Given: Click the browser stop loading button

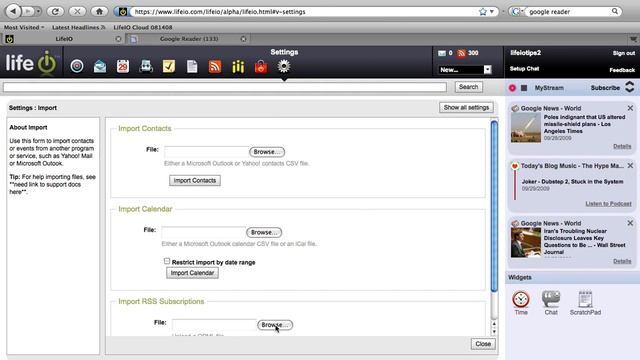Looking at the screenshot, I should pyautogui.click(x=77, y=11).
